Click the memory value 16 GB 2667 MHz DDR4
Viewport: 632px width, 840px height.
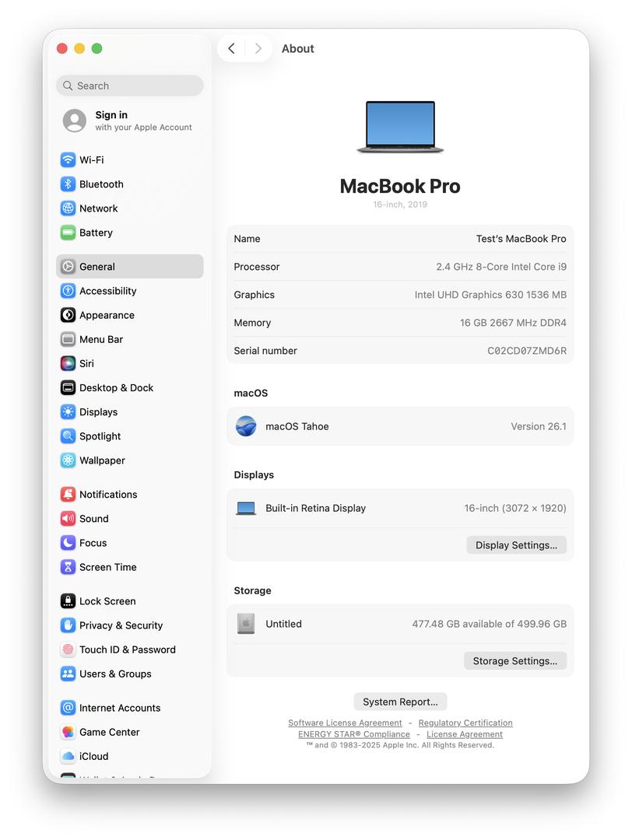pos(513,322)
